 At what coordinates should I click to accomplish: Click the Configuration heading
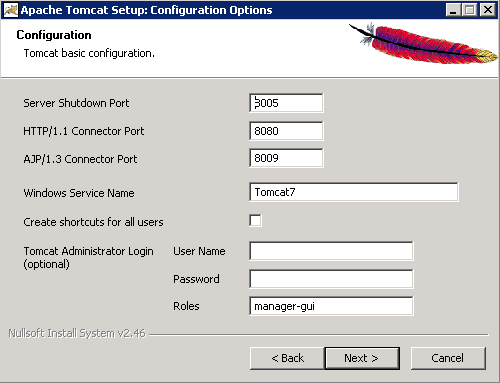[54, 35]
